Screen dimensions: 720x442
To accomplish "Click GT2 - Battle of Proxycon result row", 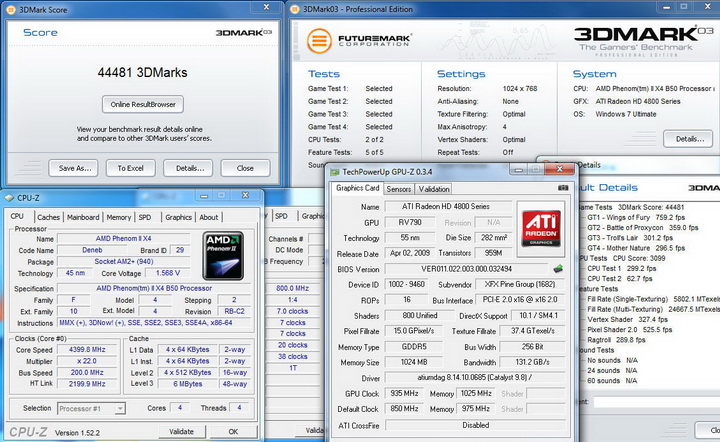I will [x=642, y=227].
